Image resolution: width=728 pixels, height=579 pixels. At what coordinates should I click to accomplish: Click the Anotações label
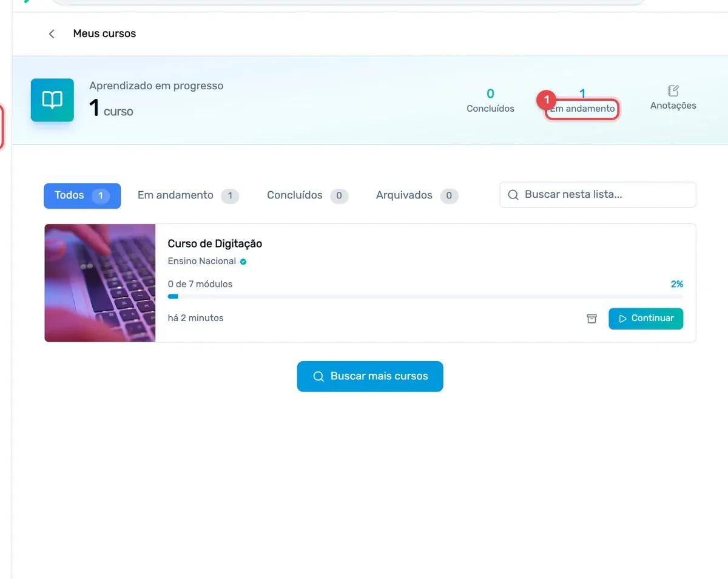pyautogui.click(x=673, y=106)
